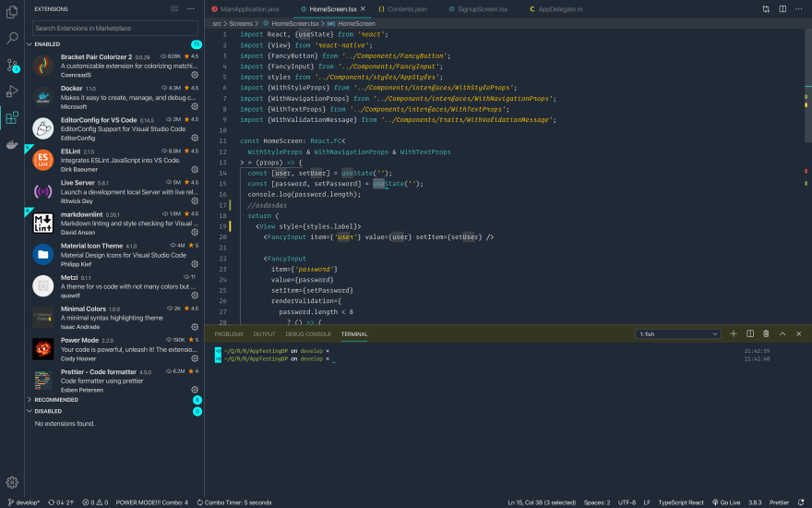Click the filter extensions list icon
Screen dimensions: 812x508
[174, 9]
